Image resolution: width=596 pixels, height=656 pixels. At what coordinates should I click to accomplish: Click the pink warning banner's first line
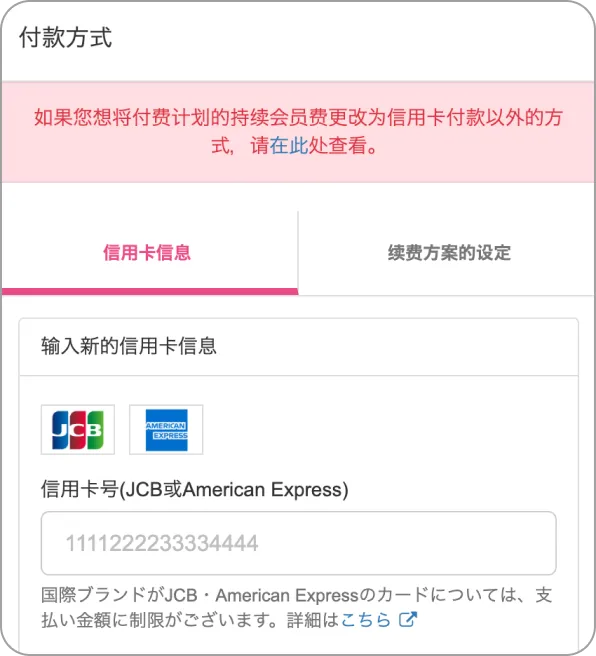298,117
